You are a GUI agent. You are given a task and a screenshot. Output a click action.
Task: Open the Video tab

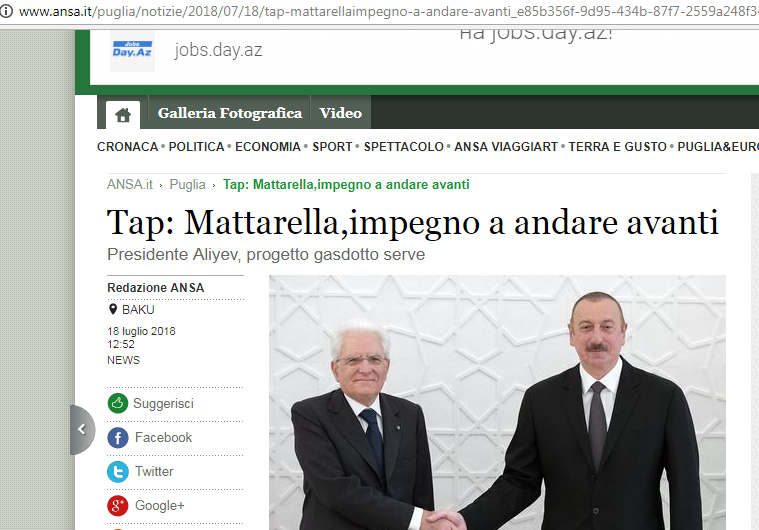coord(341,113)
